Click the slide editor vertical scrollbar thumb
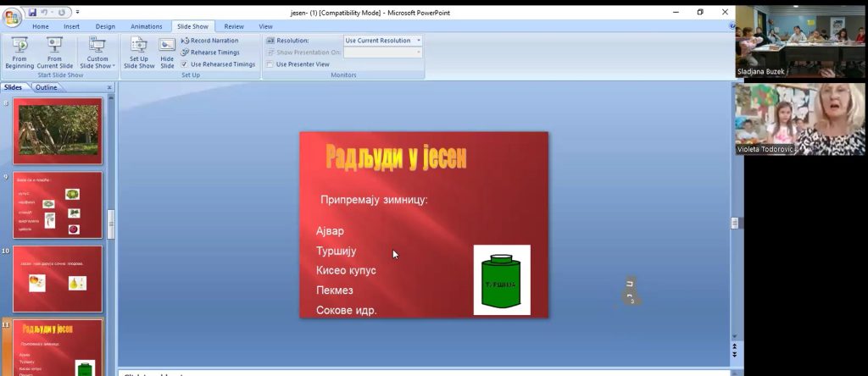Screen dimensions: 868x376 point(735,223)
